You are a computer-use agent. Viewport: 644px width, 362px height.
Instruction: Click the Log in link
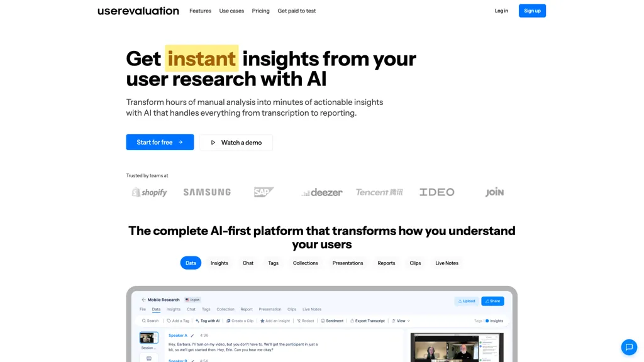[501, 11]
